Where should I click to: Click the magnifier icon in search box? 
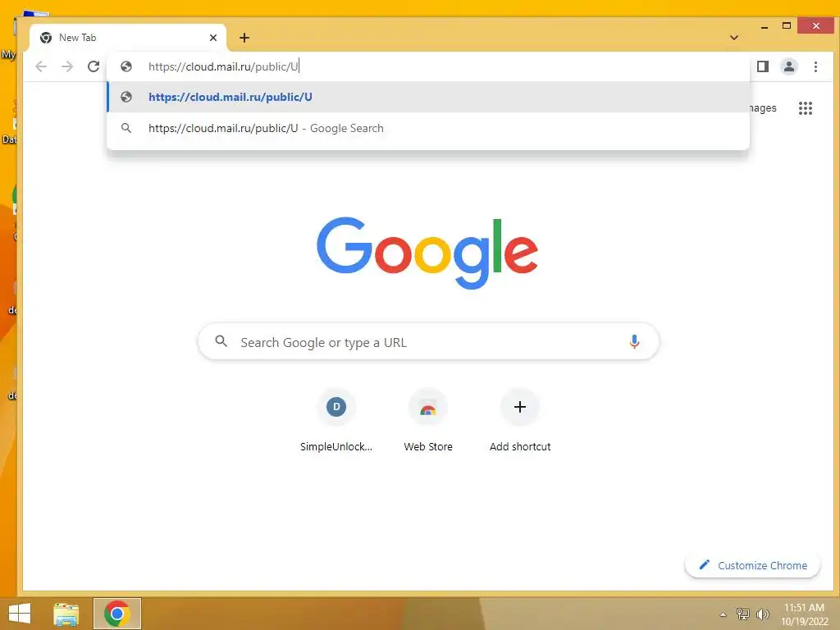click(x=221, y=341)
